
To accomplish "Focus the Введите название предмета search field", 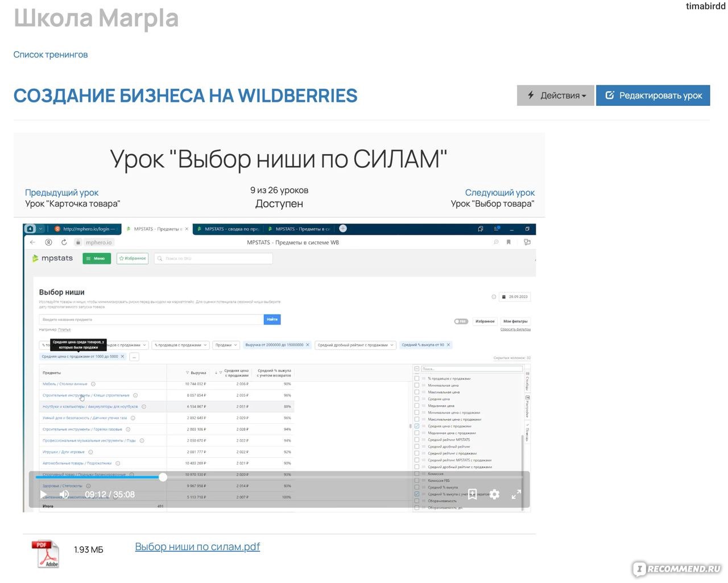I will point(151,320).
